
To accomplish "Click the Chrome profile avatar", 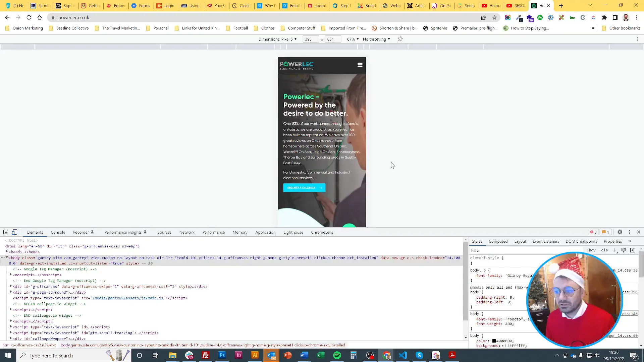I will tap(626, 17).
